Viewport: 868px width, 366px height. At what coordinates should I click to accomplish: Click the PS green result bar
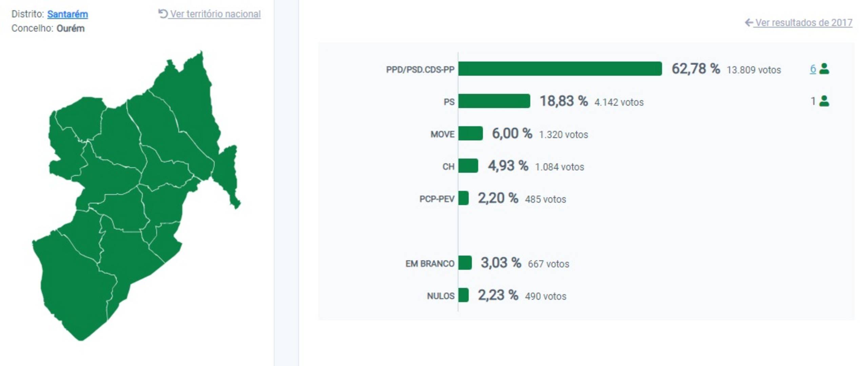494,101
